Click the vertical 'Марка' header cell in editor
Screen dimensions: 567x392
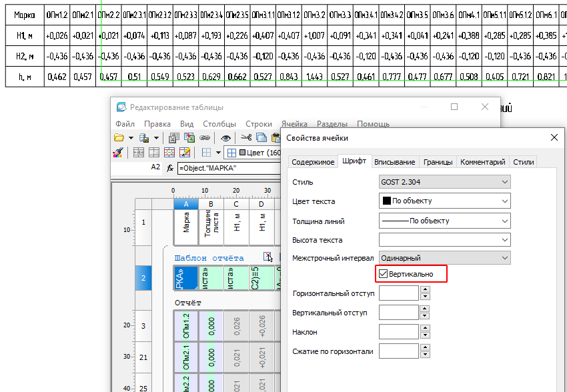pos(186,228)
